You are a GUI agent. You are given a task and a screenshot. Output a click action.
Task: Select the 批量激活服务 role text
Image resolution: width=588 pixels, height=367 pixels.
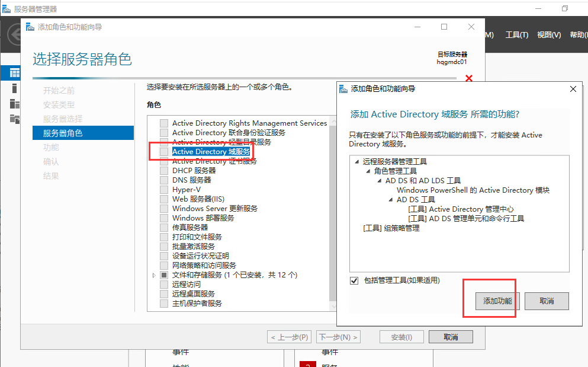(x=194, y=247)
